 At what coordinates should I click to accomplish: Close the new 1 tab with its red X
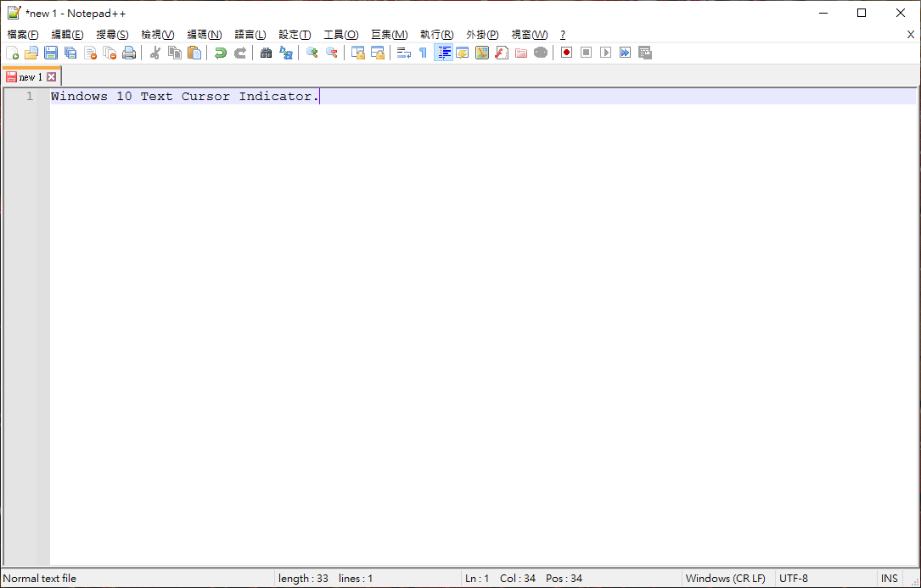[x=52, y=77]
